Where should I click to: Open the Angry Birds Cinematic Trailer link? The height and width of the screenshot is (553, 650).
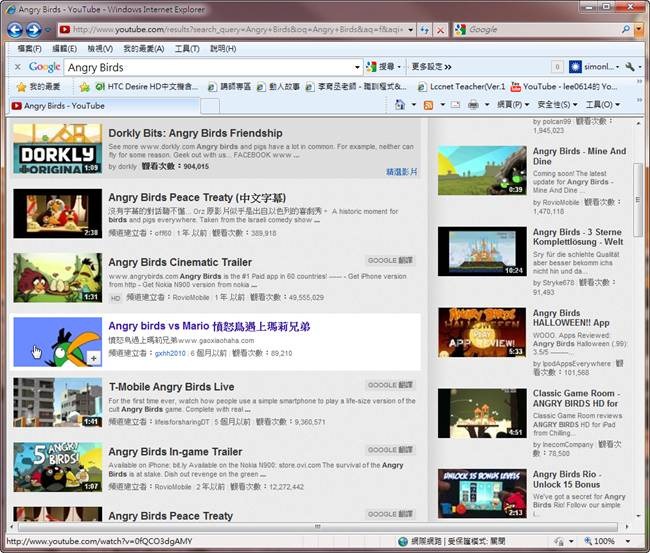click(x=180, y=262)
